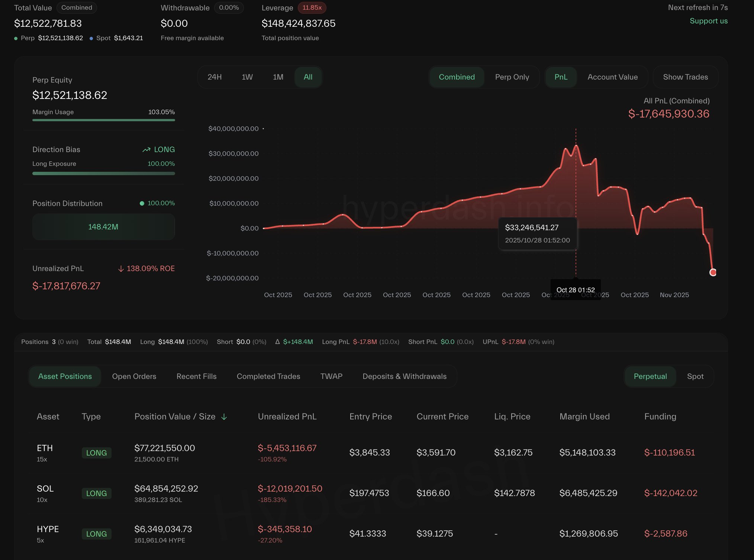
Task: Click the delta symbol in positions summary
Action: coord(277,342)
